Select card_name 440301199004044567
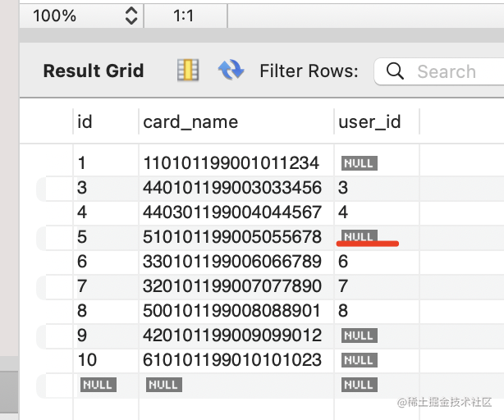504x420 pixels. (231, 212)
